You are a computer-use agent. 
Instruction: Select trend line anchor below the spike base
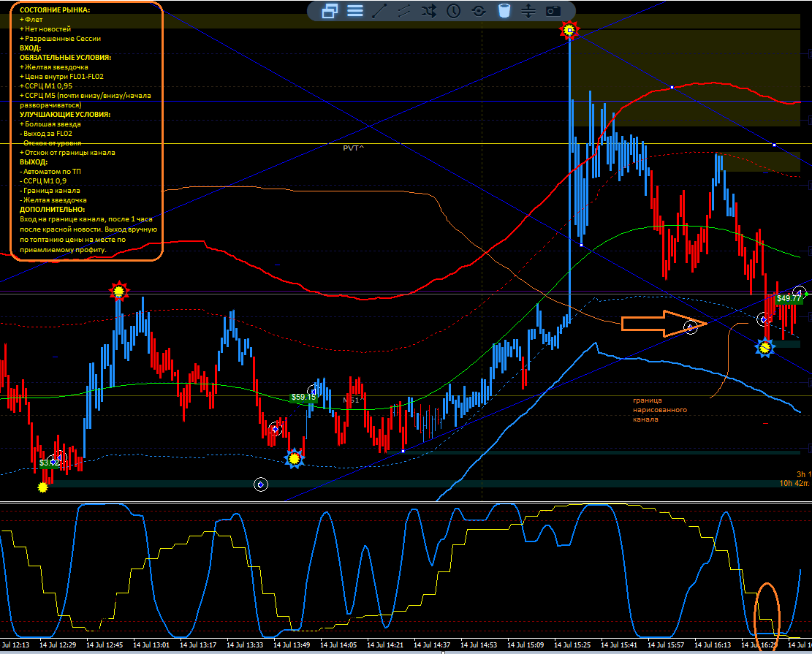click(x=582, y=245)
